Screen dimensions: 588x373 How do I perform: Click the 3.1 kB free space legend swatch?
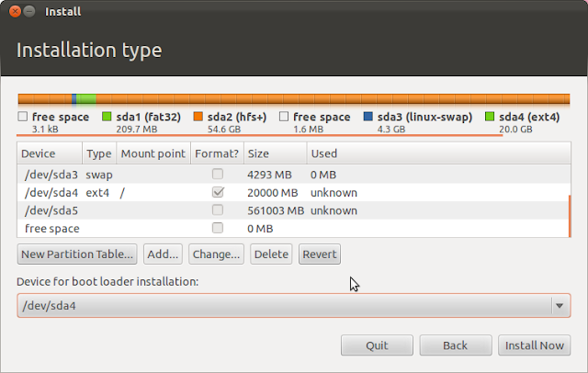tap(22, 117)
